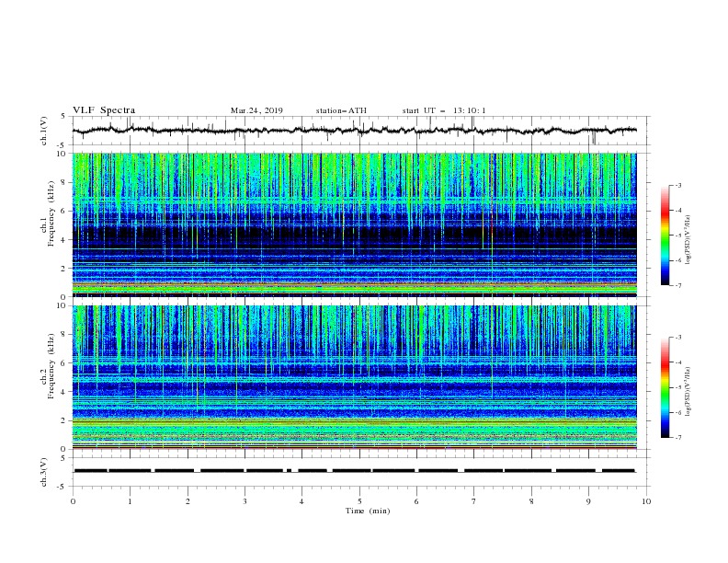Screen dimensions: 728x563
Task: Click the "VLF Spectra" plot title
Action: 104,110
